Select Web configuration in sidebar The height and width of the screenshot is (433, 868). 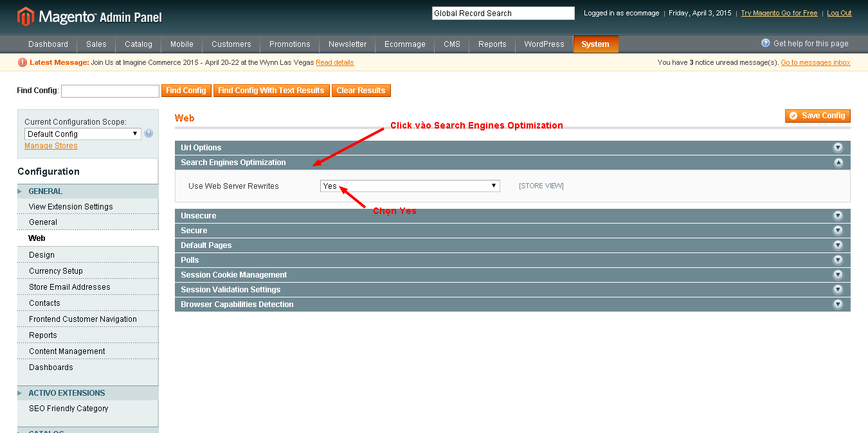[x=87, y=238]
